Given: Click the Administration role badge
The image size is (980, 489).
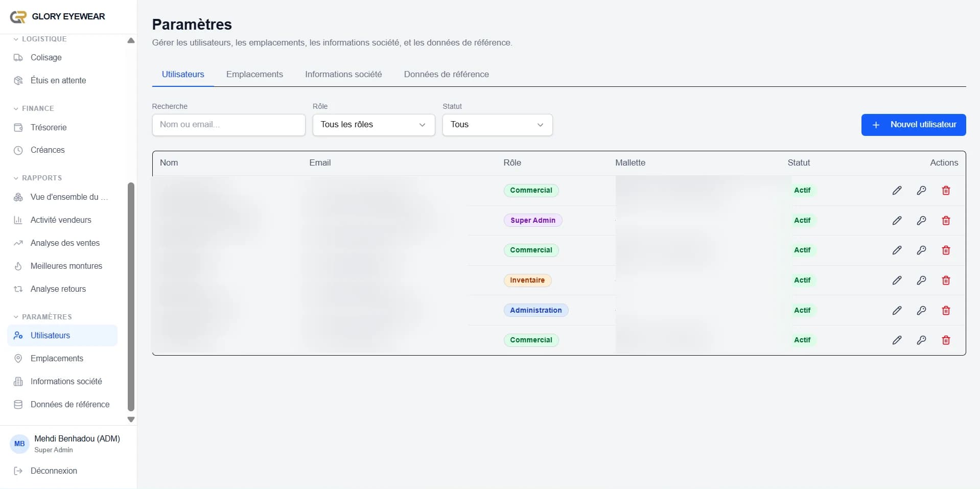Looking at the screenshot, I should coord(536,310).
